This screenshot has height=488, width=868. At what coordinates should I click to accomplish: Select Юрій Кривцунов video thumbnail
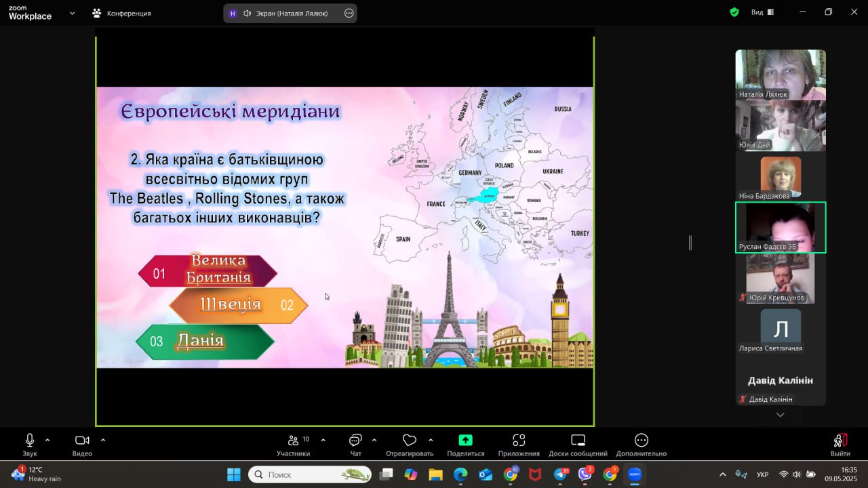click(781, 278)
